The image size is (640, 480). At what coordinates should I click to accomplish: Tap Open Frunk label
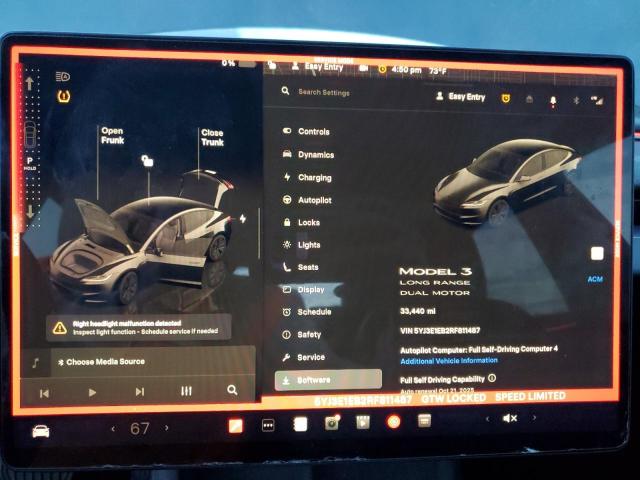[112, 136]
